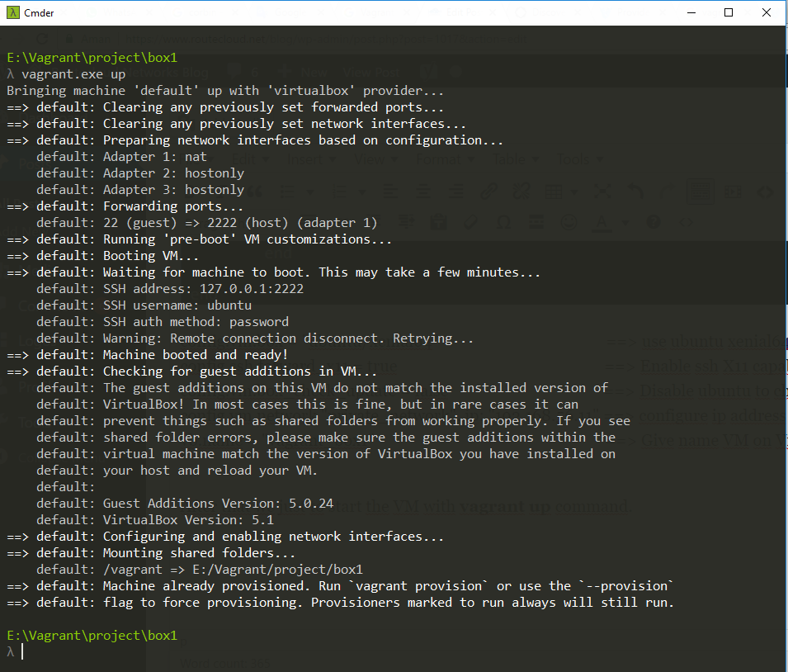Select the 'Bringing machine default up' output line
Image resolution: width=788 pixels, height=672 pixels.
tap(225, 91)
